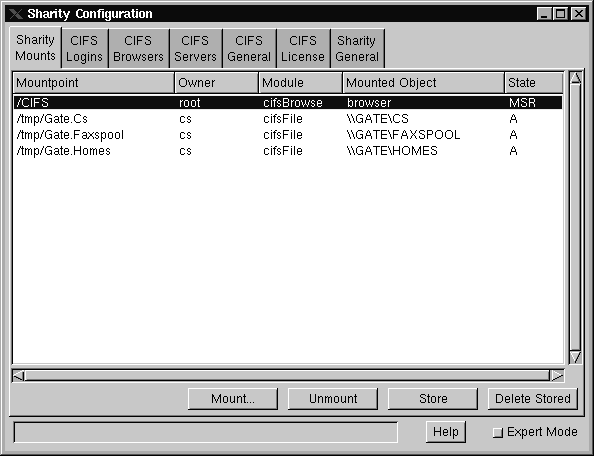Viewport: 594px width, 456px height.
Task: Open Help
Action: coord(446,432)
